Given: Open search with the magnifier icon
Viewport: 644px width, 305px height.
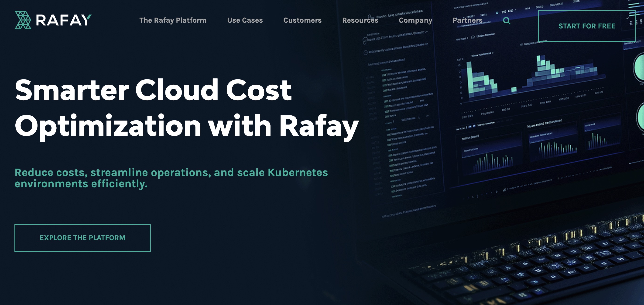Looking at the screenshot, I should [507, 21].
